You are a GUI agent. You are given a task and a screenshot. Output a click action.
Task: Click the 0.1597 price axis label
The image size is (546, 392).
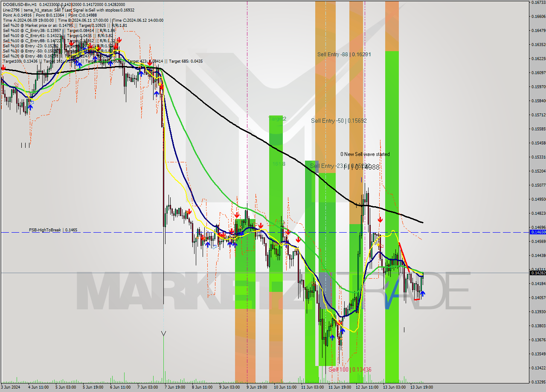[538, 86]
